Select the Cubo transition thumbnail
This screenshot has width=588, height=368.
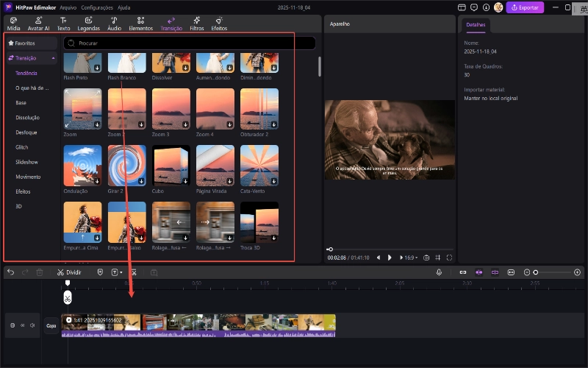171,166
